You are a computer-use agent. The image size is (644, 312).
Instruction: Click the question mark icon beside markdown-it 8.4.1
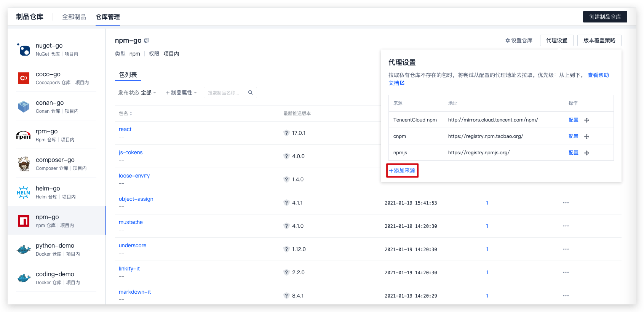pyautogui.click(x=286, y=296)
